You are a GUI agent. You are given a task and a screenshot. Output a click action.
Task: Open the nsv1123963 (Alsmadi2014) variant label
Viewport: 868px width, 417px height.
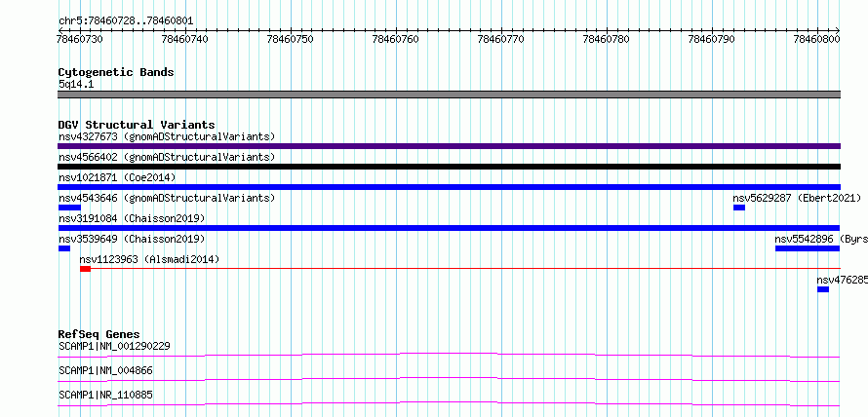click(x=149, y=259)
